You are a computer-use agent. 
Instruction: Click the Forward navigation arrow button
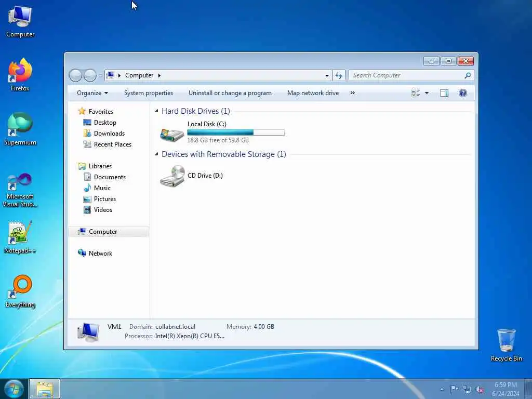[x=90, y=75]
